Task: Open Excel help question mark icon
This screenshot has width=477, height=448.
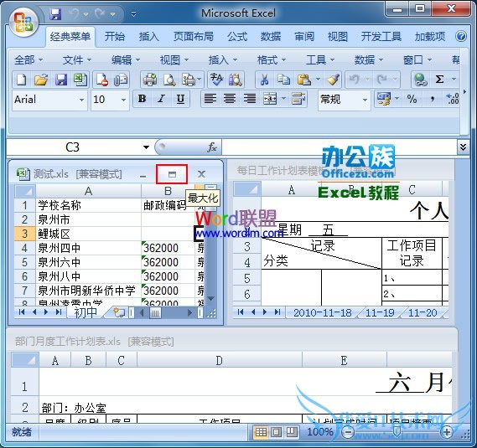Action: (461, 37)
